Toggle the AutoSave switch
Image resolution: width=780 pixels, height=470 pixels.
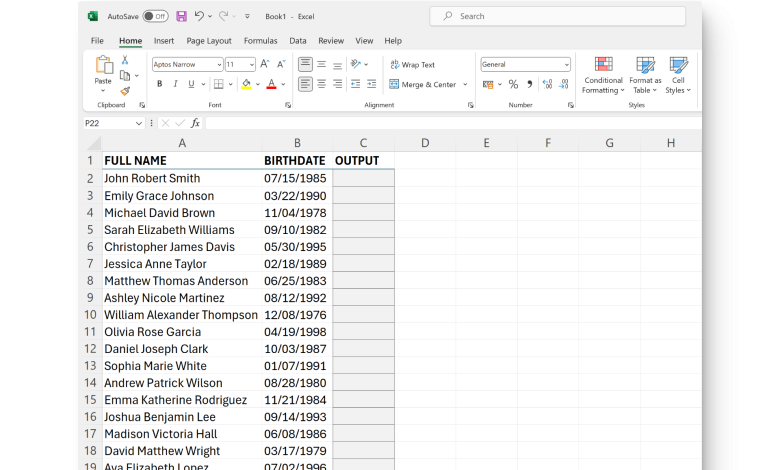tap(155, 16)
